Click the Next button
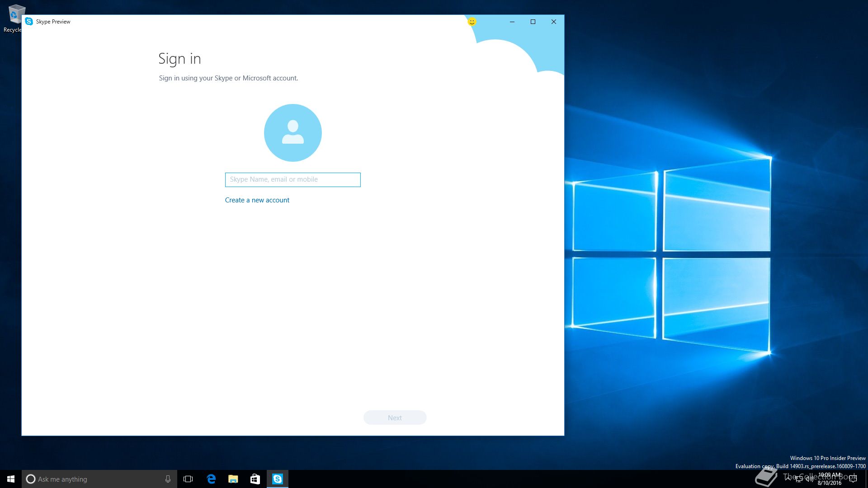Viewport: 868px width, 488px height. [x=395, y=418]
